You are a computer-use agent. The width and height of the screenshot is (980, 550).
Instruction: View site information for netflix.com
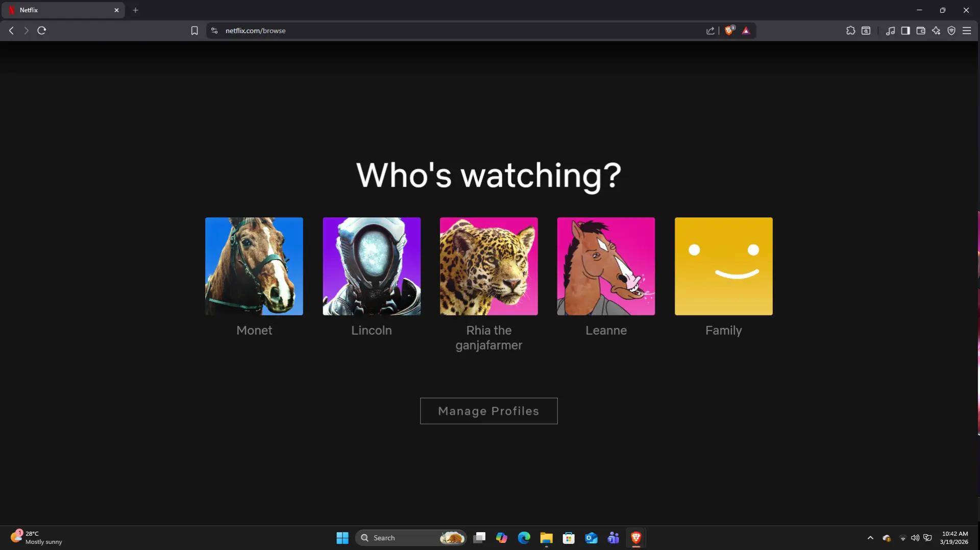click(214, 31)
